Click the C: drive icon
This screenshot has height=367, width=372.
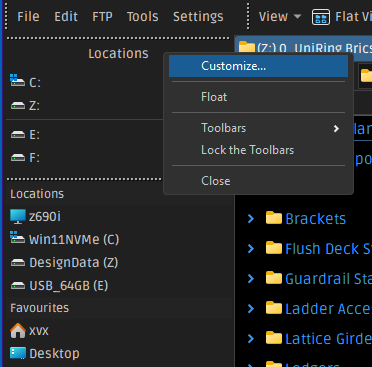[x=17, y=81]
